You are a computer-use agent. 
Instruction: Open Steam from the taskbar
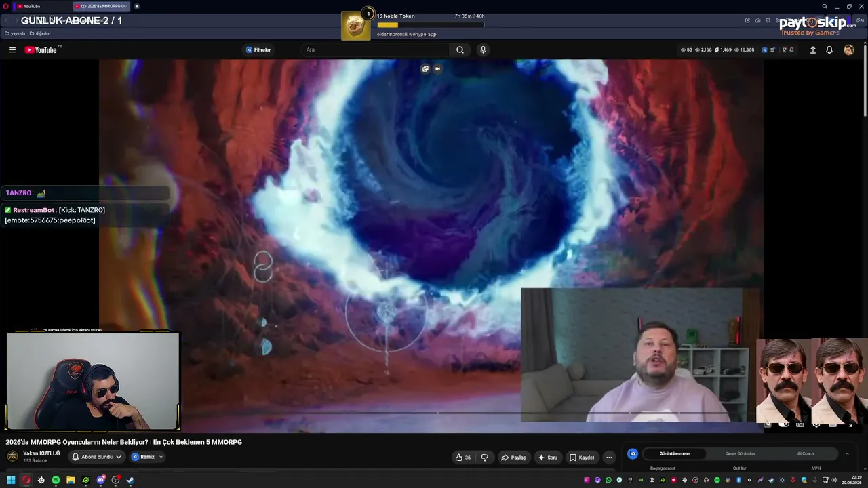point(130,480)
